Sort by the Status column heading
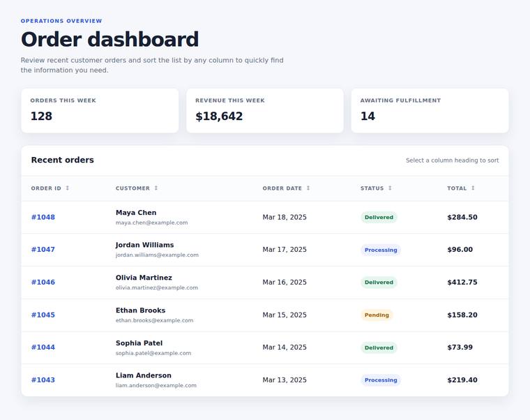 coord(376,188)
